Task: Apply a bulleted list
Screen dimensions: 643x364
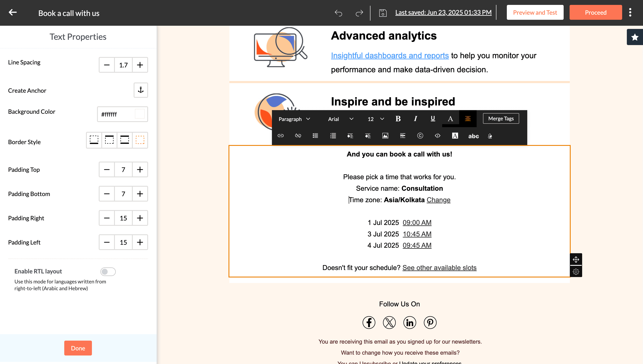Action: 315,136
